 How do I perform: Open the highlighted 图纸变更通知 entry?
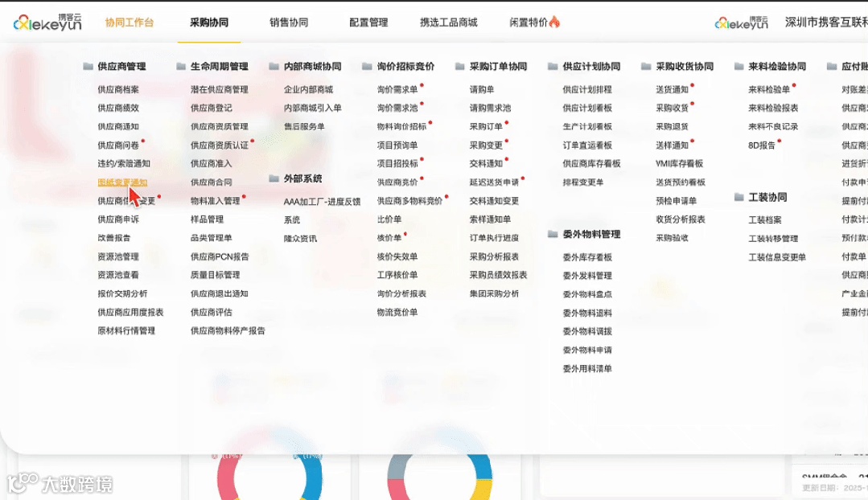pos(123,182)
